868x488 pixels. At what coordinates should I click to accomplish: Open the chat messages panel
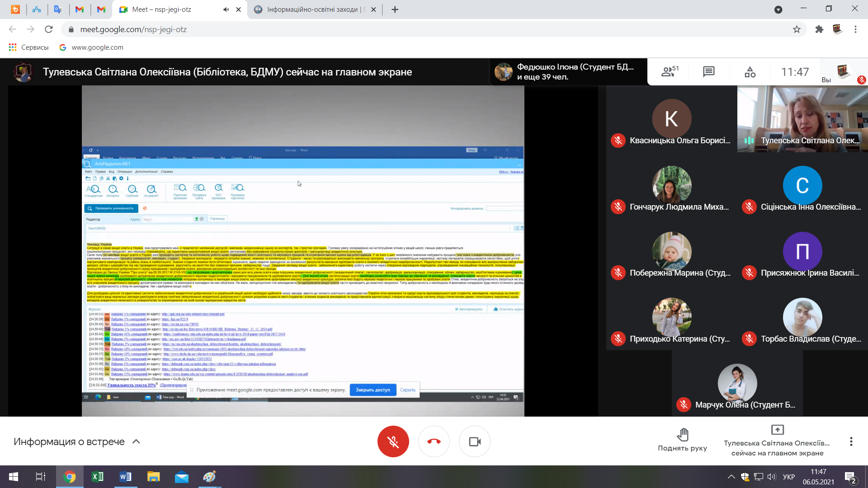(x=708, y=72)
